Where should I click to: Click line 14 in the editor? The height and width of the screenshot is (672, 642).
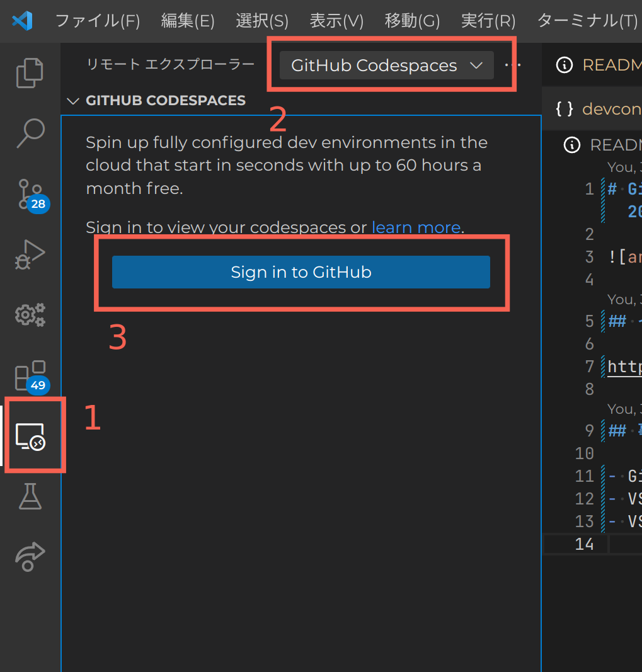[x=624, y=544]
